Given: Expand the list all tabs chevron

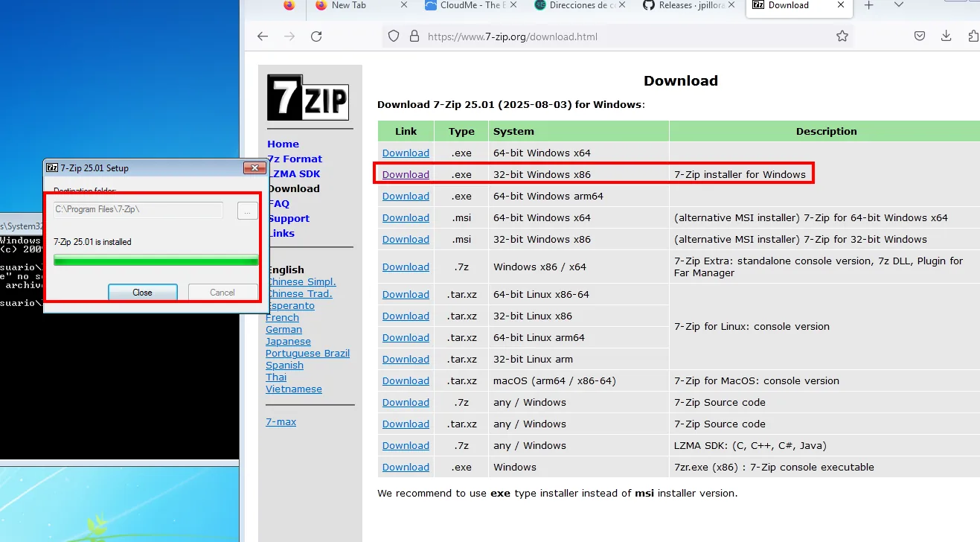Looking at the screenshot, I should pyautogui.click(x=899, y=5).
